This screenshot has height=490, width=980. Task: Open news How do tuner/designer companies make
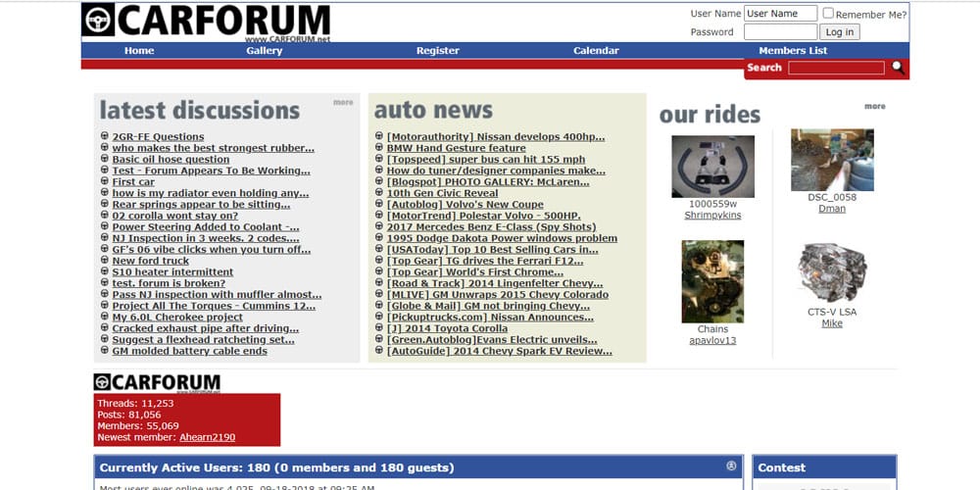[496, 171]
